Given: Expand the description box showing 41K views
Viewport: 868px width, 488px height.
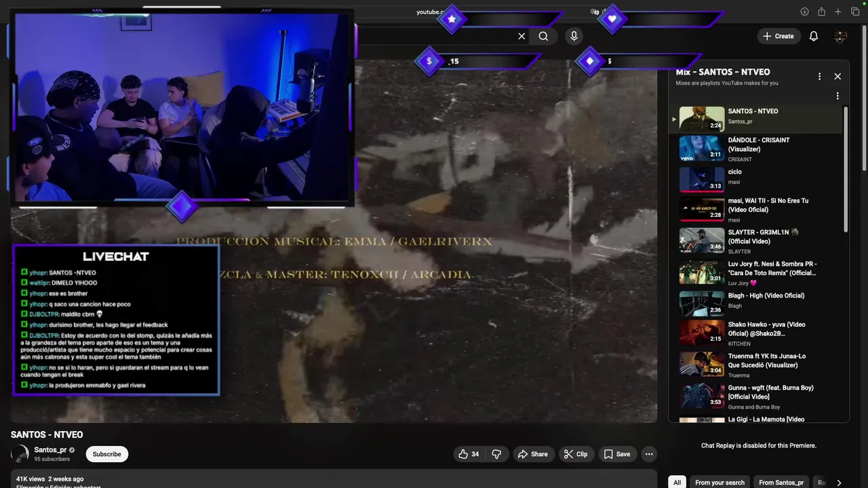Looking at the screenshot, I should click(x=334, y=479).
